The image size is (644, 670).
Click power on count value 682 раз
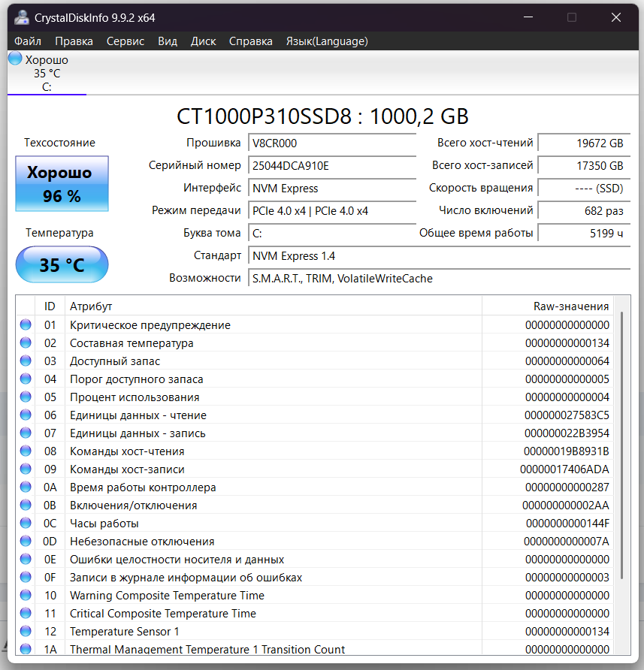click(x=584, y=211)
